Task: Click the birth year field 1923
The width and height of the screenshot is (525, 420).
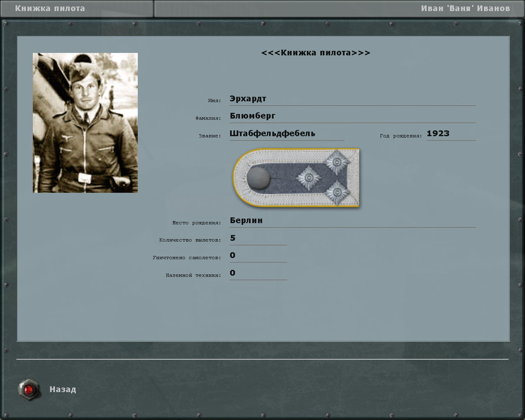Action: (x=451, y=134)
